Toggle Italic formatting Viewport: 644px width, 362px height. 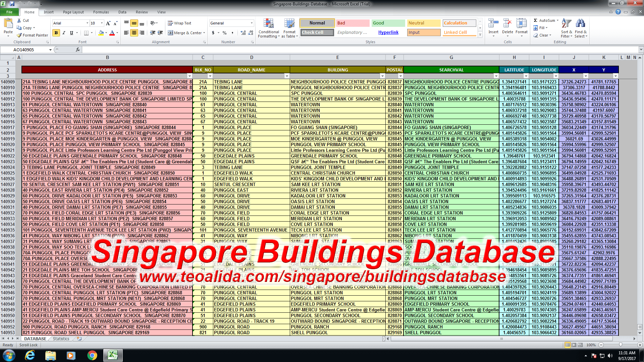[x=64, y=33]
